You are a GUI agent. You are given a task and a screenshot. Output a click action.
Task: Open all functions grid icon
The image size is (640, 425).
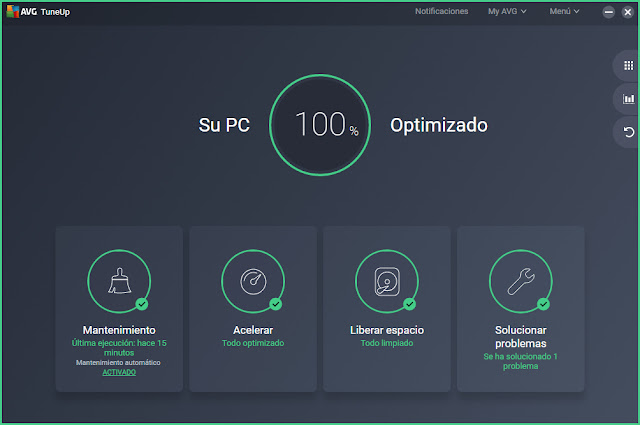(629, 65)
